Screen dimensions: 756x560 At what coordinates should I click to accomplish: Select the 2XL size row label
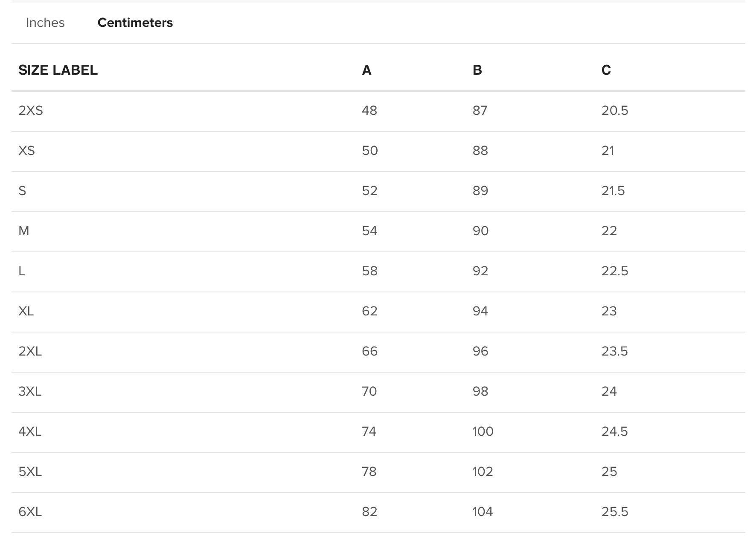point(30,351)
